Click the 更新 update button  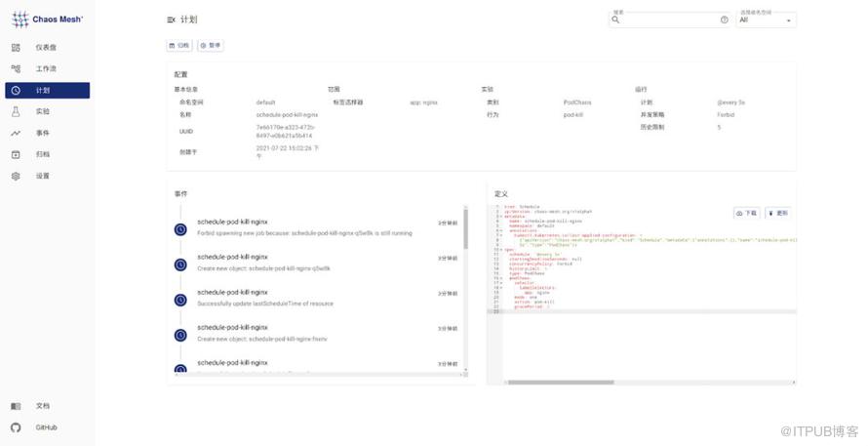pyautogui.click(x=777, y=213)
